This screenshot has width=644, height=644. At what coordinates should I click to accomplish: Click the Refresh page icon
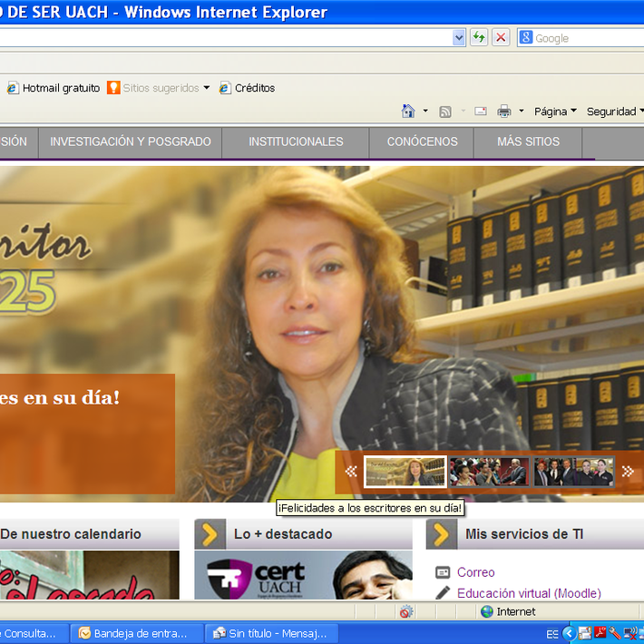coord(478,37)
